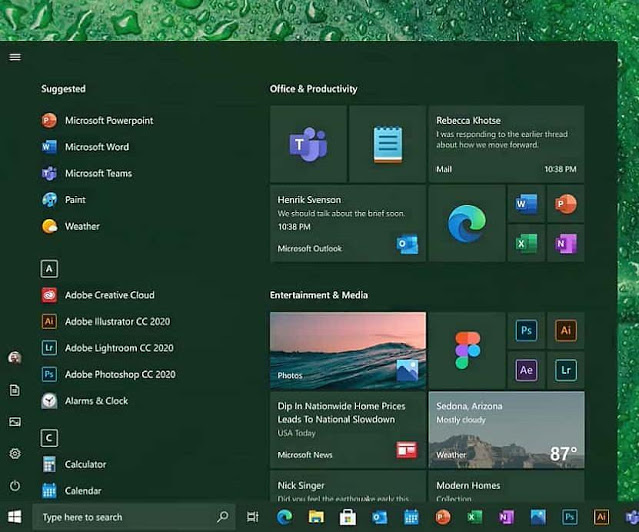Open Outlook from the taskbar
The width and height of the screenshot is (639, 532).
[379, 517]
